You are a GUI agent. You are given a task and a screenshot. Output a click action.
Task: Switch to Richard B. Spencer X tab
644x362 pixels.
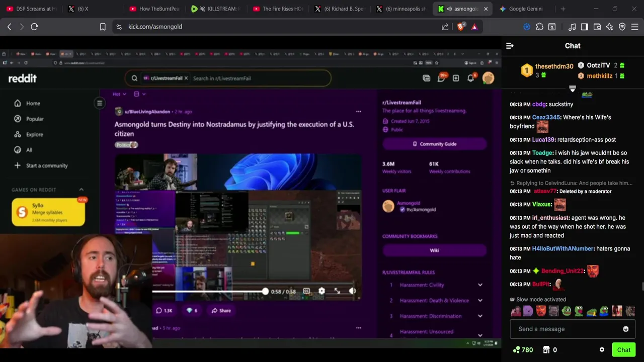[340, 9]
